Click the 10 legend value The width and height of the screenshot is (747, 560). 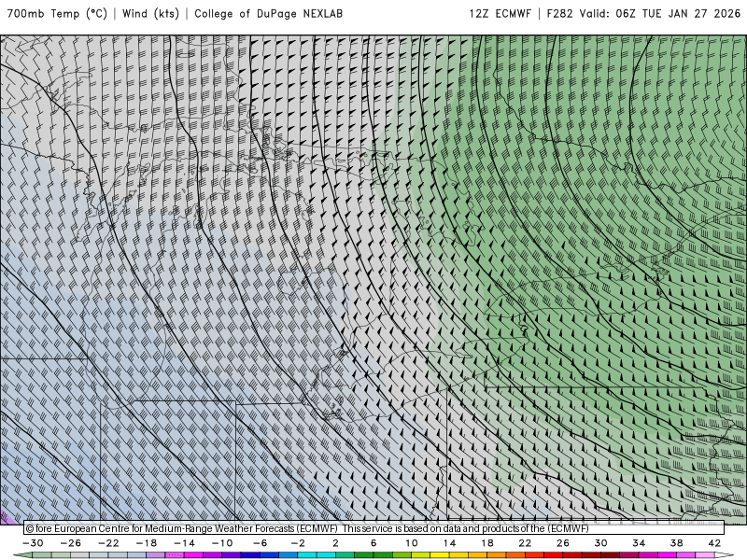coord(412,543)
